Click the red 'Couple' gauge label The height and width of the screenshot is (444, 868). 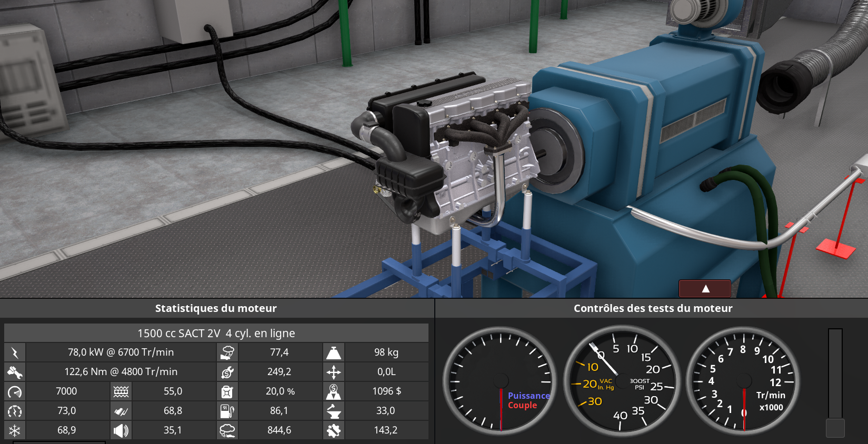pyautogui.click(x=522, y=406)
